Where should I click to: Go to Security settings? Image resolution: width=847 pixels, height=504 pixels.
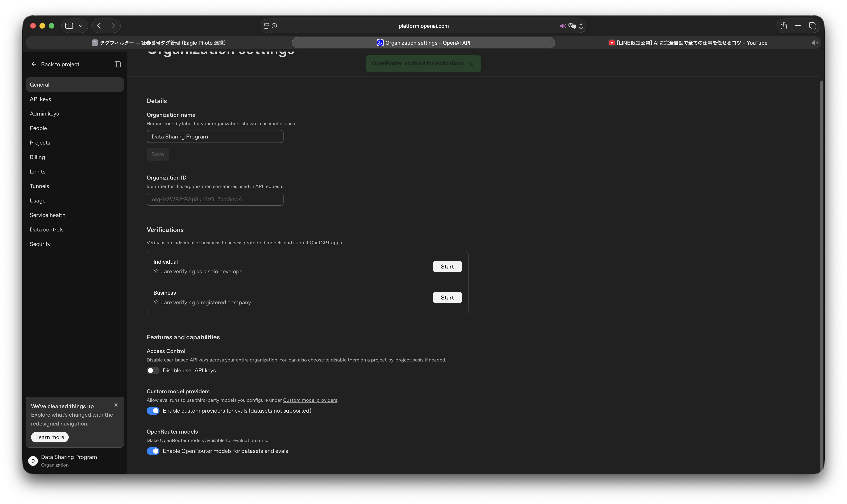[x=75, y=244]
